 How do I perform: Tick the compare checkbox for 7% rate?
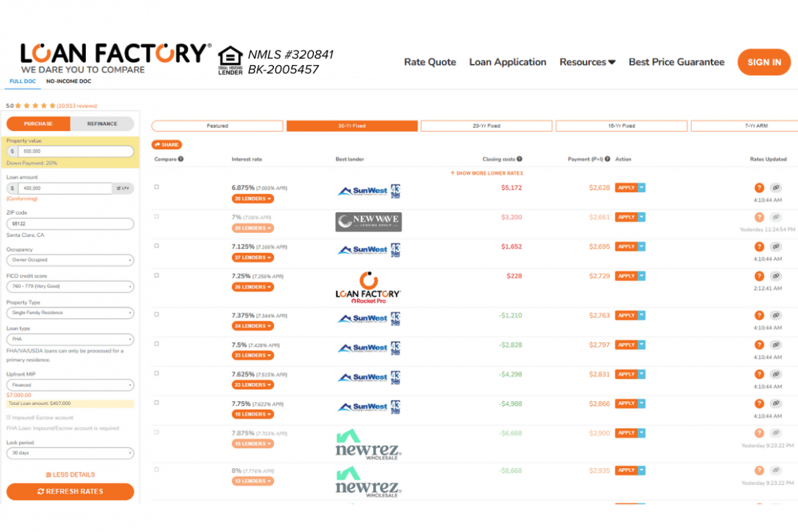(157, 216)
